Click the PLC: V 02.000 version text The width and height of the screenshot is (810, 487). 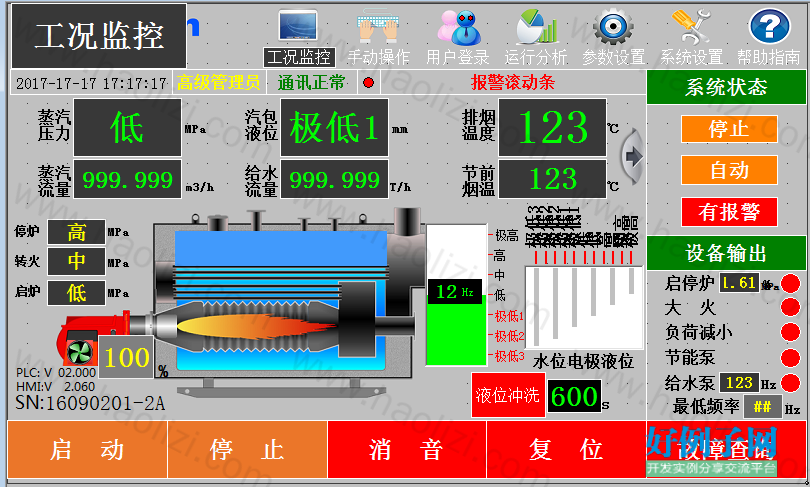[56, 372]
